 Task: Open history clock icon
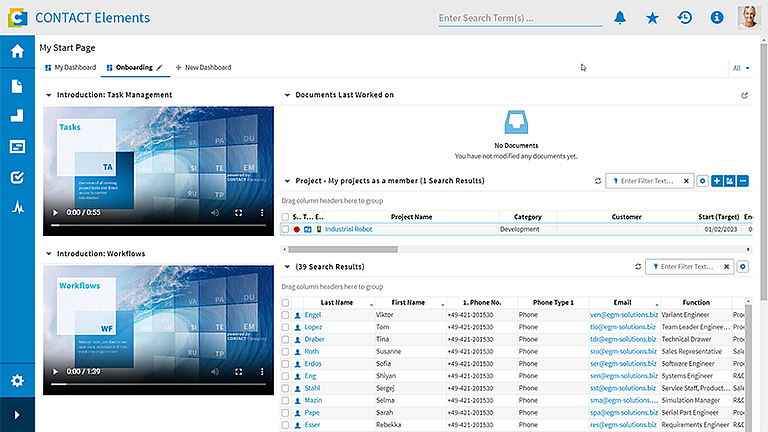(x=685, y=18)
